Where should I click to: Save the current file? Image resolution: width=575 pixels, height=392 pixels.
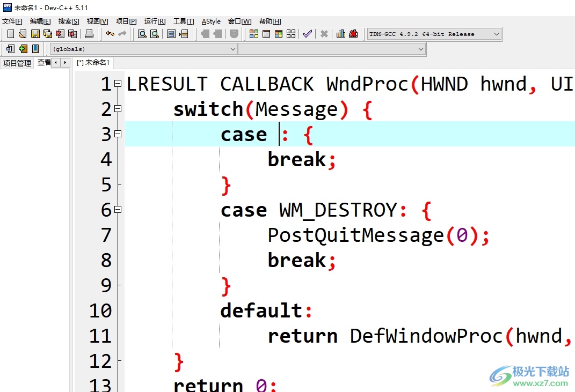(x=35, y=34)
